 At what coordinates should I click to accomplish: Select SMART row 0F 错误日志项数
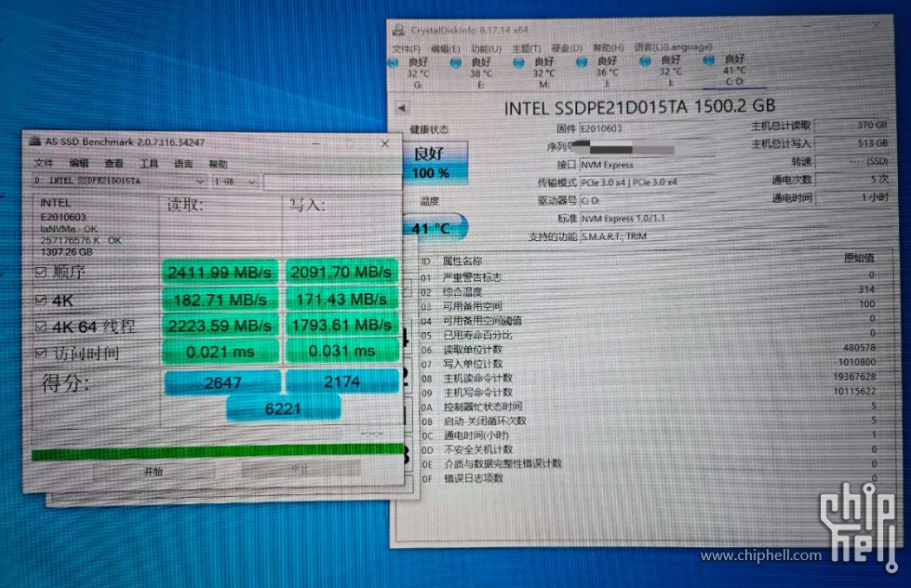[x=648, y=478]
